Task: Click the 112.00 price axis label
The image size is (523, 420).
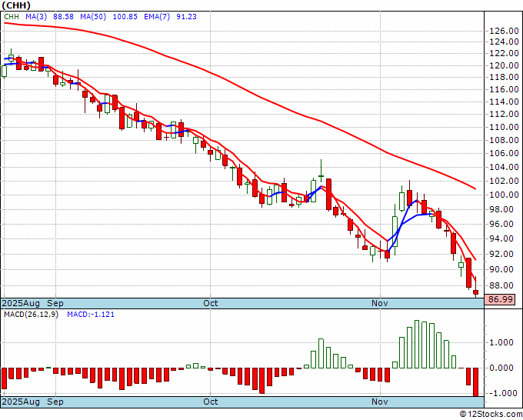Action: [504, 114]
